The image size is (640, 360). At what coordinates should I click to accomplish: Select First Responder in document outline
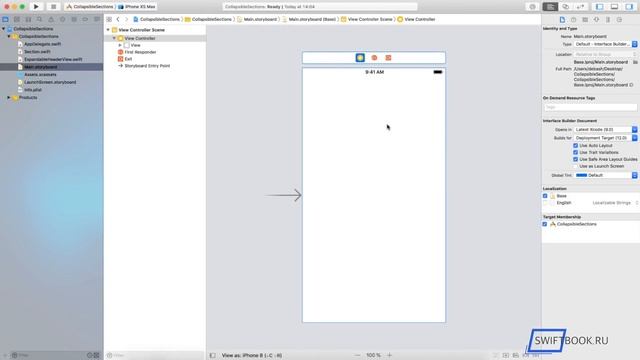click(140, 52)
